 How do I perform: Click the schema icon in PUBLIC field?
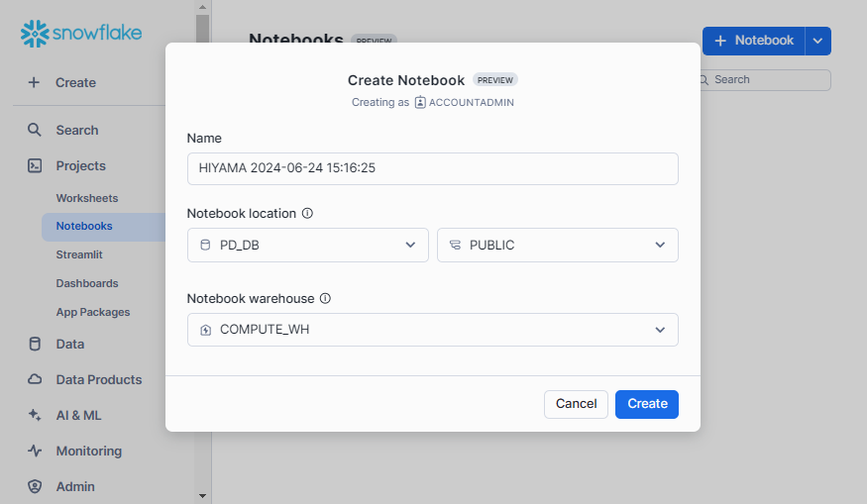pos(455,245)
